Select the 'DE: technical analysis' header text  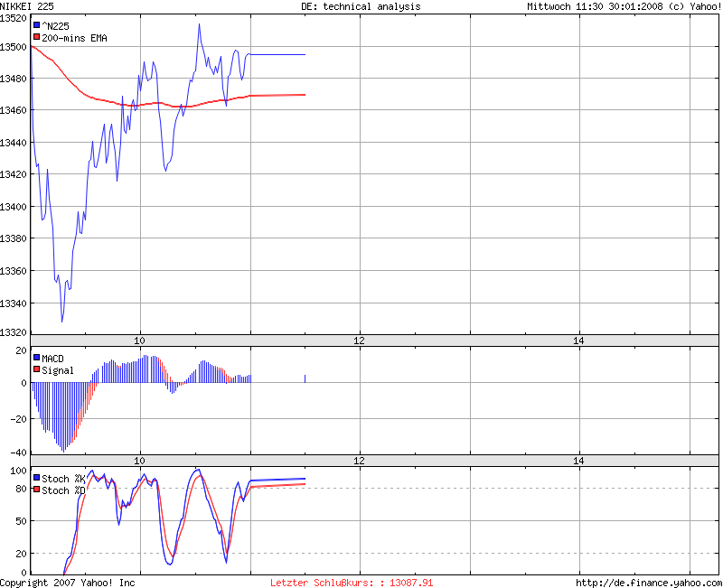point(361,6)
